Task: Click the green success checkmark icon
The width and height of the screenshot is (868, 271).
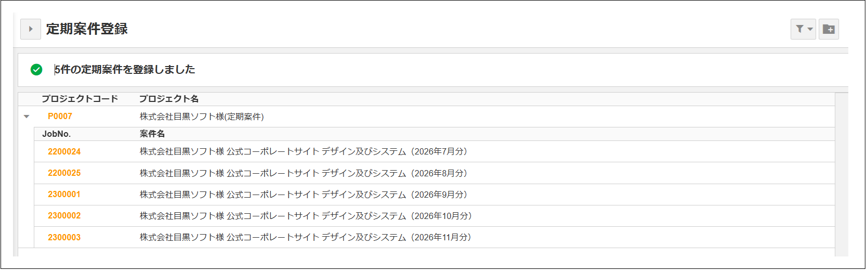Action: click(36, 70)
